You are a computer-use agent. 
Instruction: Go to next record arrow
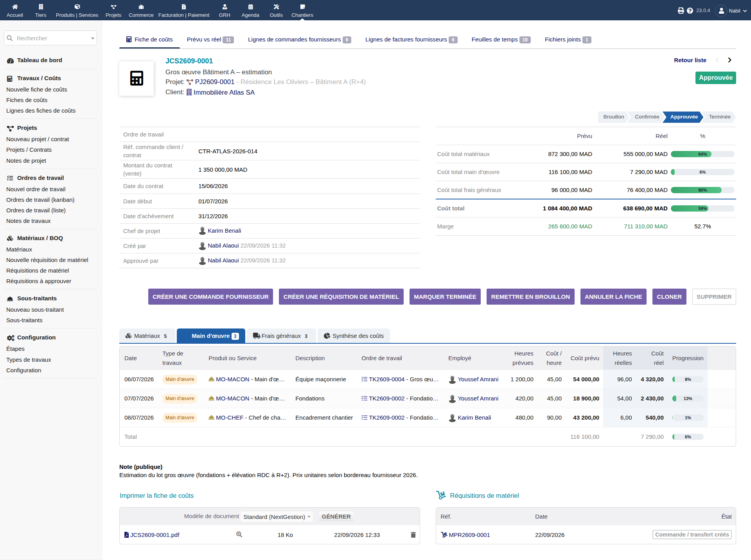point(729,60)
